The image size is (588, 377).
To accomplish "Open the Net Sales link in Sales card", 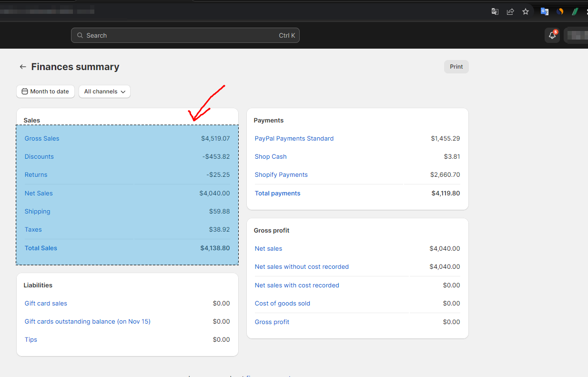I will tap(39, 194).
